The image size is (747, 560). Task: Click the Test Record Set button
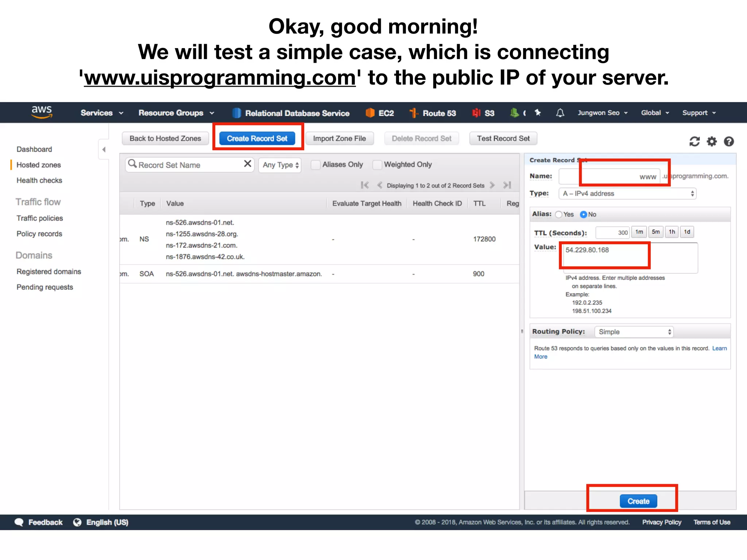click(503, 139)
